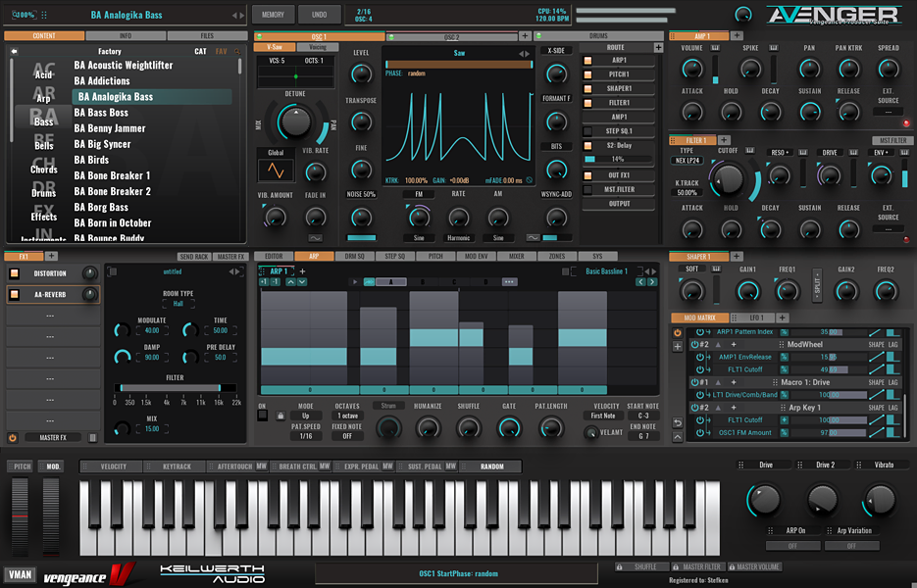This screenshot has height=588, width=917.
Task: Toggle the STEP SQ.1 route checkbox
Action: pos(587,131)
